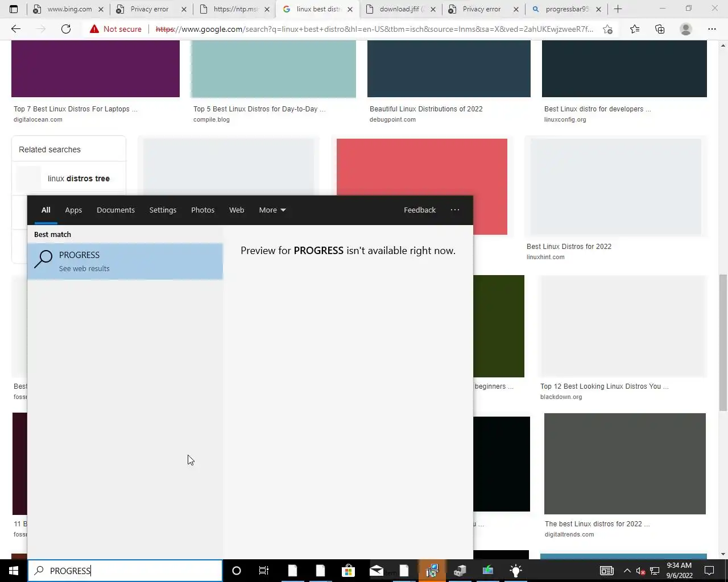Expand the More filters dropdown

tap(272, 210)
